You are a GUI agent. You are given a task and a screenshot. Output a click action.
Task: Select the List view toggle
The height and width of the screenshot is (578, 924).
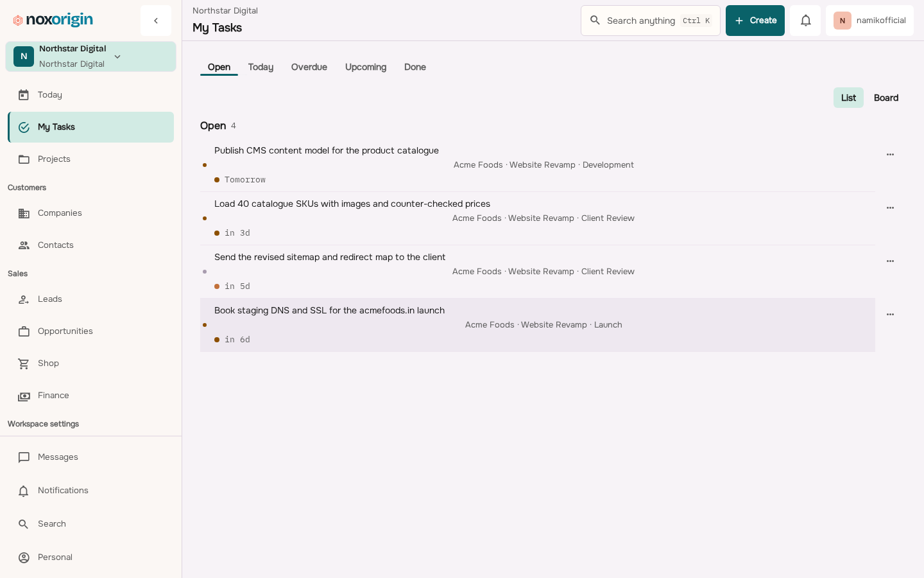coord(848,98)
